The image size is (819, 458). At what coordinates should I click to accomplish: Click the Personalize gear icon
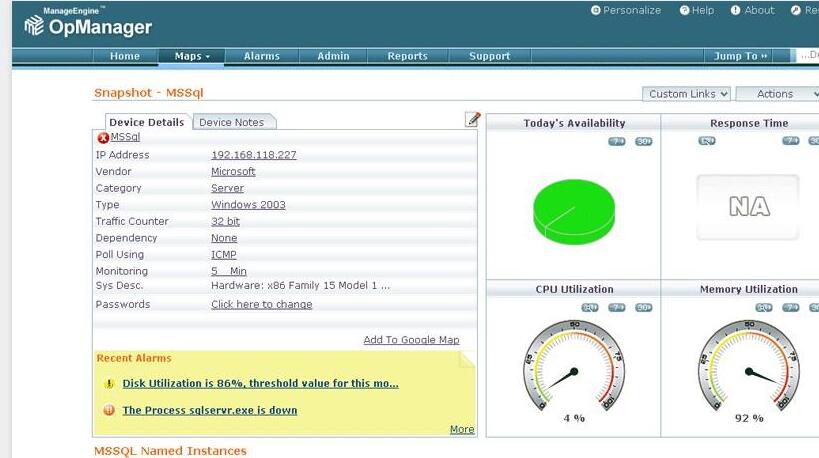595,10
